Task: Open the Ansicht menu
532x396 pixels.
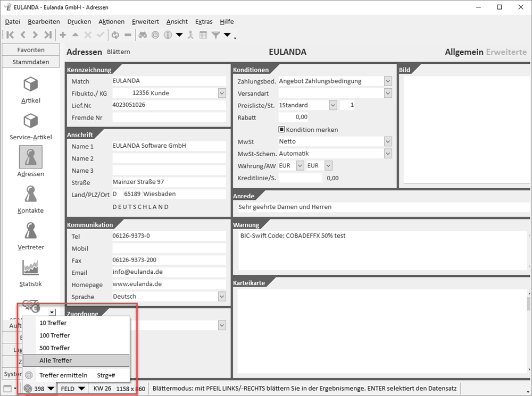Action: (177, 21)
